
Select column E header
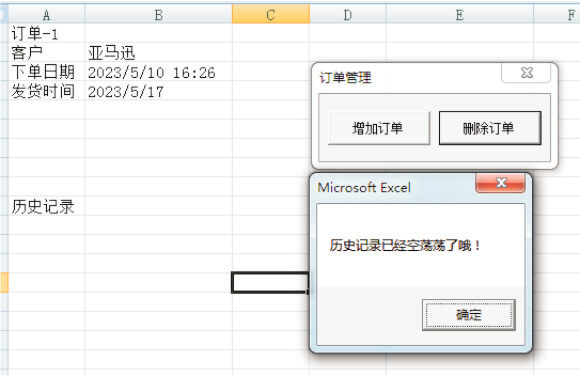click(460, 15)
